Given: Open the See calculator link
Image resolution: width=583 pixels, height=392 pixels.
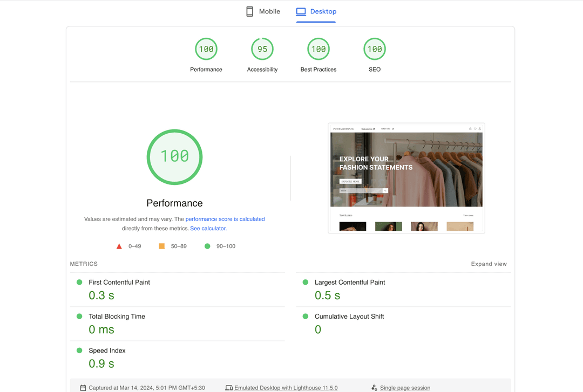Looking at the screenshot, I should coord(208,229).
